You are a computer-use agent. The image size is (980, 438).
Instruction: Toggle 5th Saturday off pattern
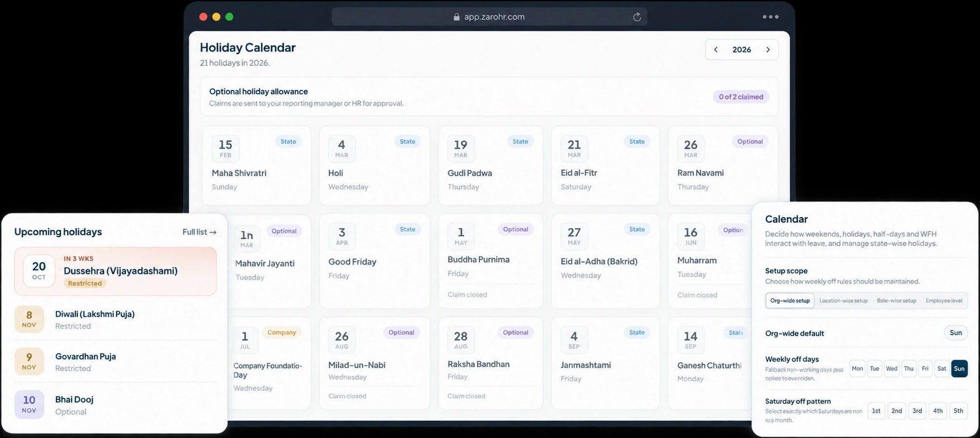(x=958, y=411)
